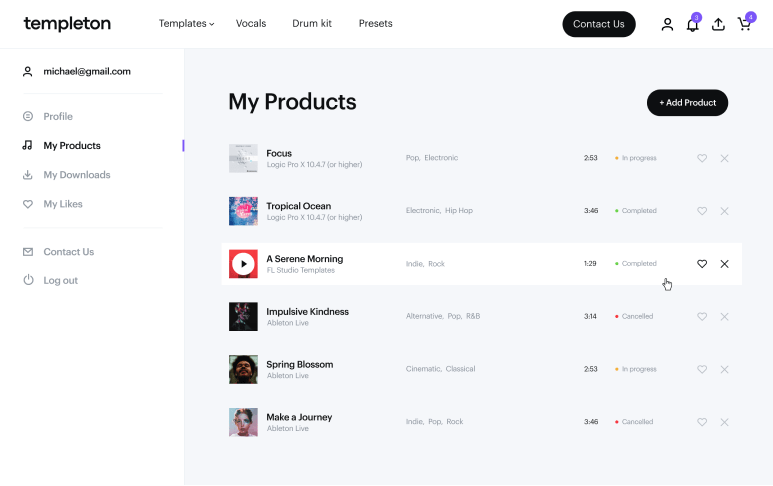
Task: Open the shopping cart icon
Action: pos(744,24)
